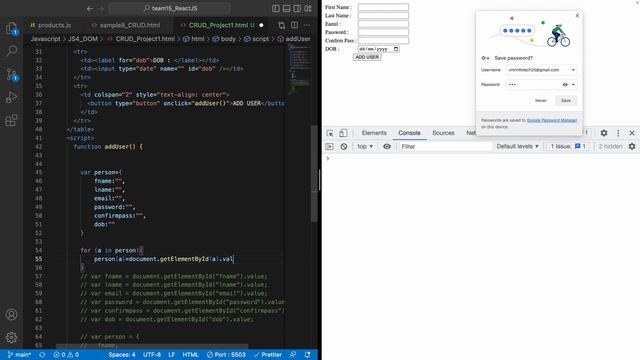Open the Accounts menu in the activity bar
This screenshot has width=640, height=360.
(x=11, y=314)
